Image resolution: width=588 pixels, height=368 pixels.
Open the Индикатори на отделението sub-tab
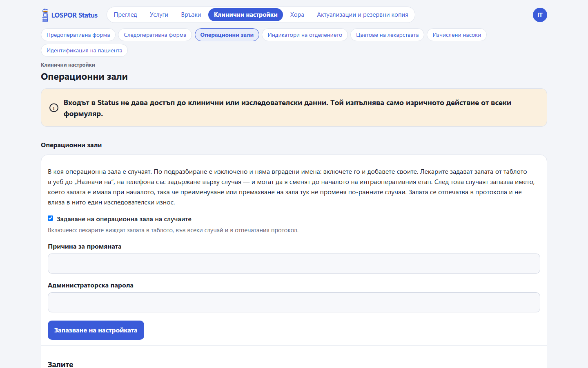coord(305,35)
